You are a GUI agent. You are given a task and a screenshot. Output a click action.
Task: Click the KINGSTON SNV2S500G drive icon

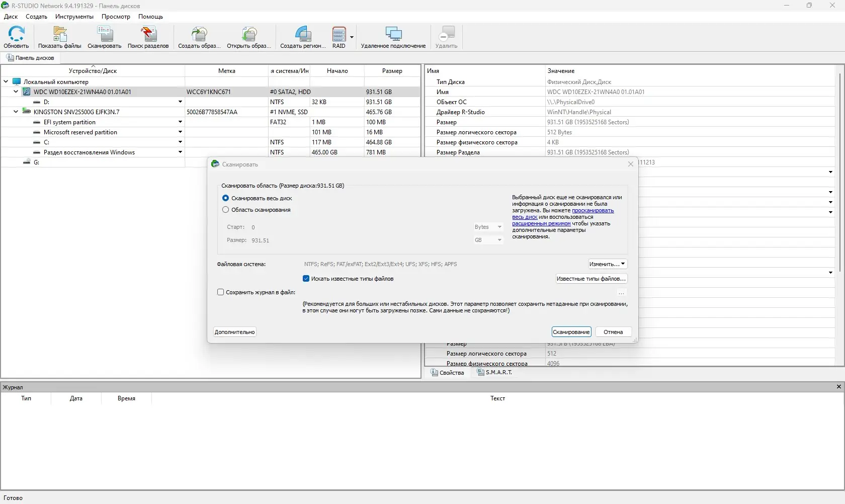(27, 112)
